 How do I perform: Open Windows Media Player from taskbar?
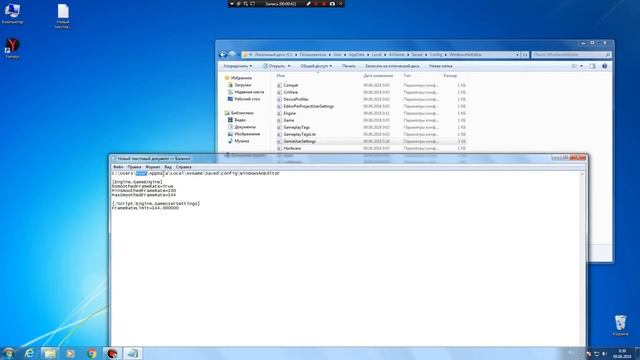pos(70,353)
